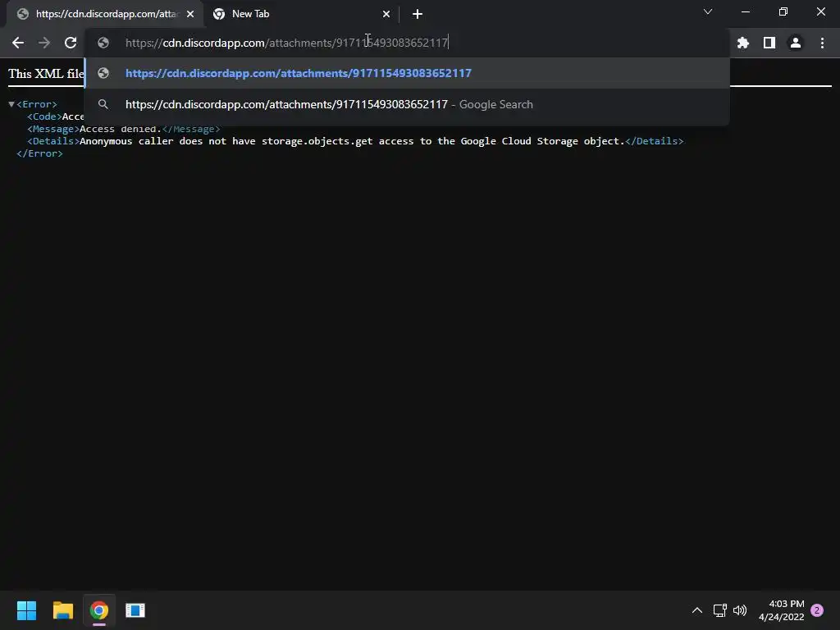This screenshot has height=630, width=840.
Task: Show hidden system tray icons
Action: point(697,610)
